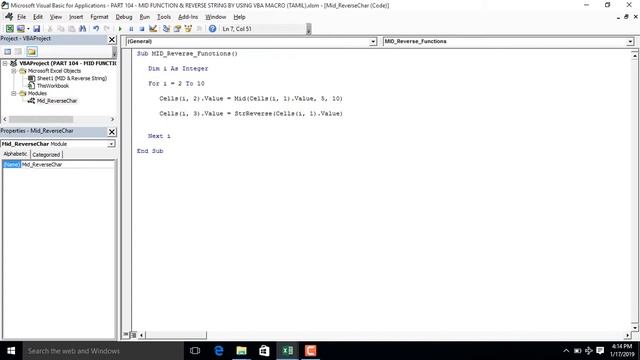Open Task View on taskbar

(195, 351)
